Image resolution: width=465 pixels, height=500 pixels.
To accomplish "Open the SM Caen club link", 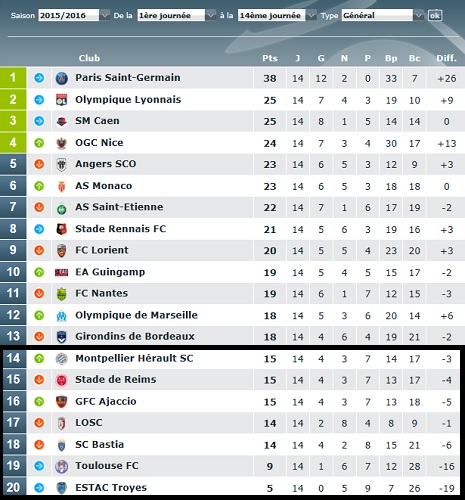I will tap(97, 121).
